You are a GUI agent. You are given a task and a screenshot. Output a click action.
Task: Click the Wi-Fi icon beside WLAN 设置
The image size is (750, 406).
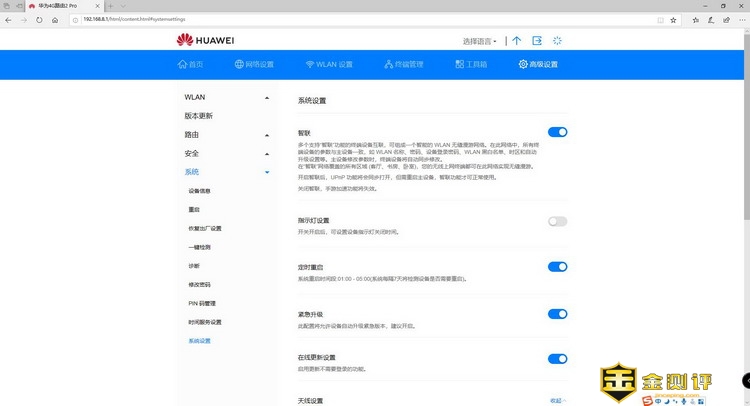(x=310, y=65)
